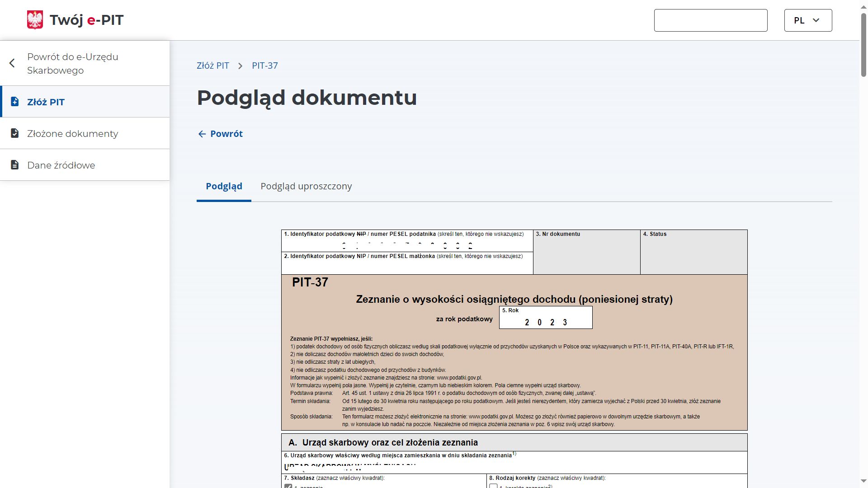Click the scrollbar down arrow
The image size is (868, 488).
click(x=863, y=481)
